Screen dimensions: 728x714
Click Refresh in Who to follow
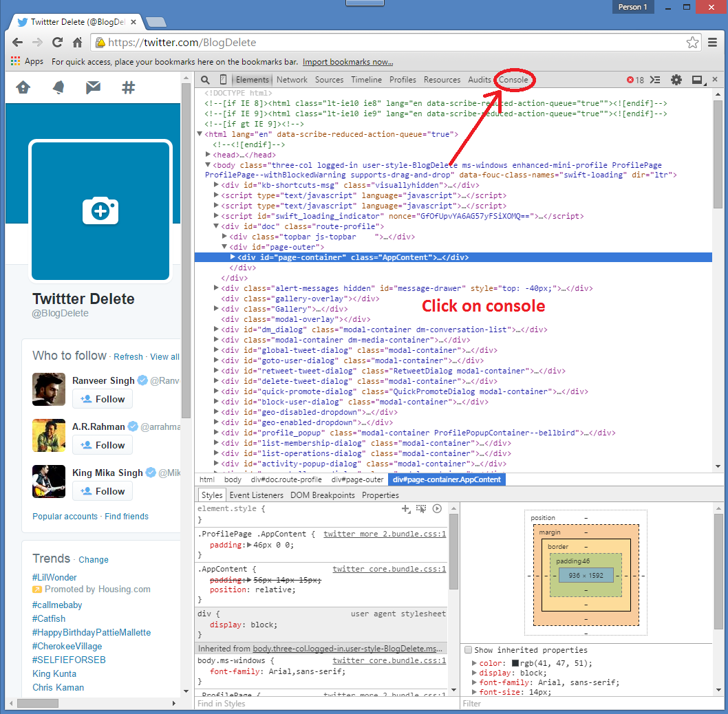(128, 356)
